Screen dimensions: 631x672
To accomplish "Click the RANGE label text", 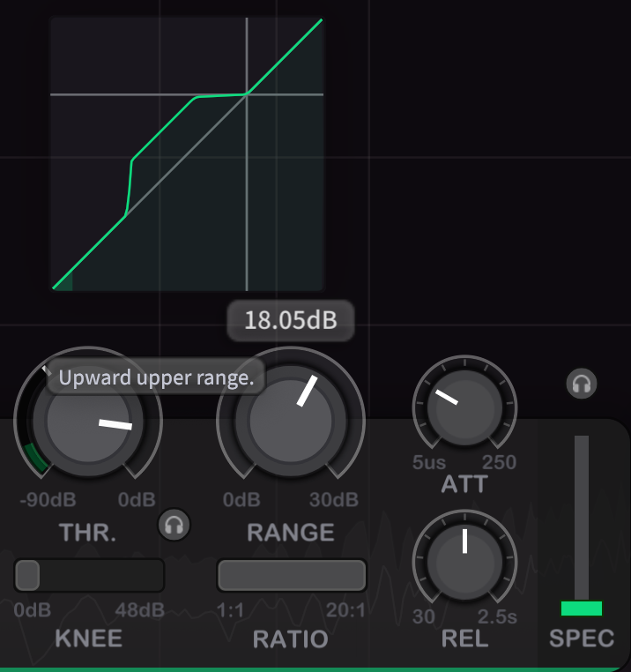I will coord(291,532).
